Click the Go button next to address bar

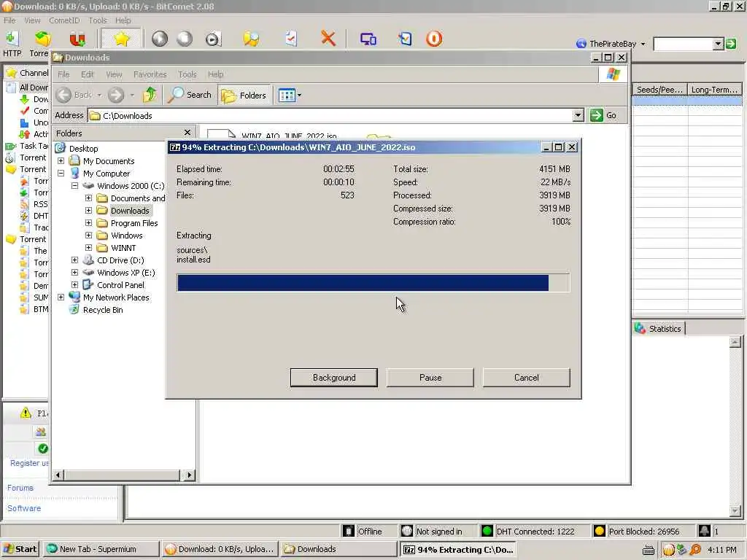coord(604,115)
